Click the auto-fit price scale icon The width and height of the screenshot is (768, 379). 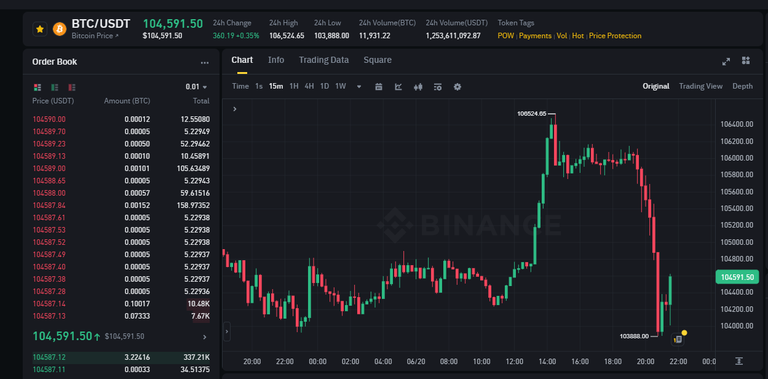pyautogui.click(x=739, y=361)
